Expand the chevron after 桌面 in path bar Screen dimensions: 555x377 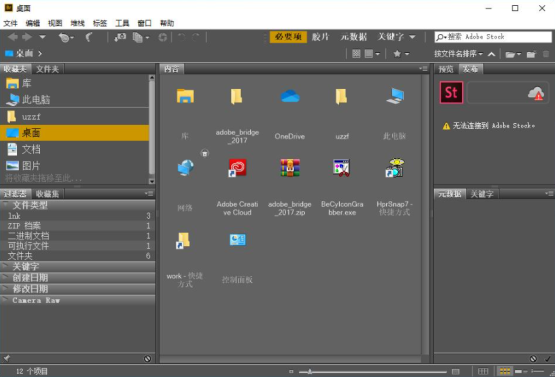coord(40,54)
